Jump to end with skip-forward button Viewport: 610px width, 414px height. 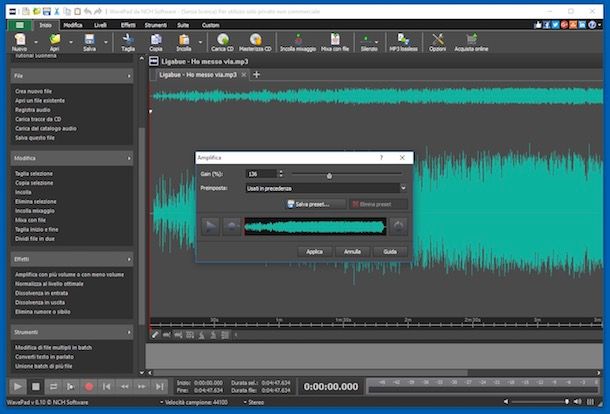click(x=160, y=386)
